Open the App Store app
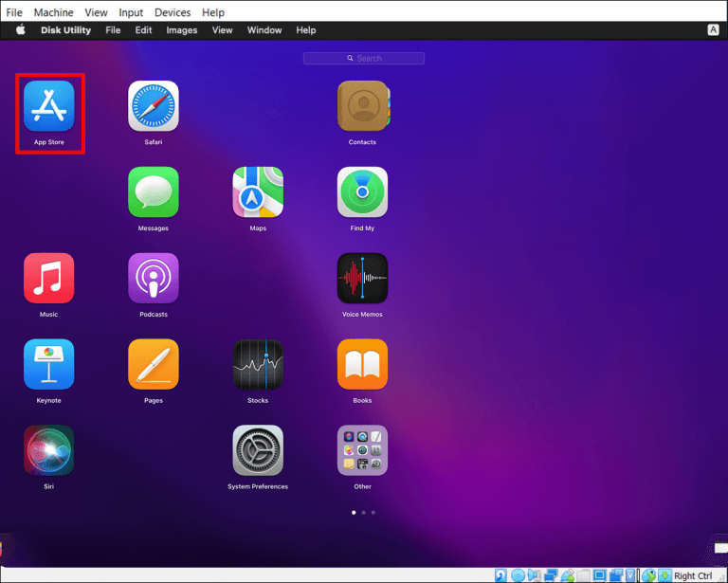Viewport: 728px width, 583px height. pos(48,106)
